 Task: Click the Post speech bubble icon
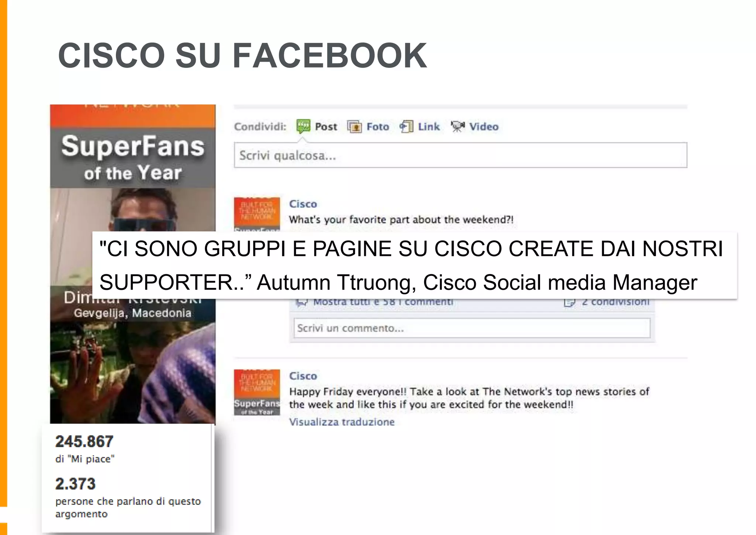[x=303, y=126]
